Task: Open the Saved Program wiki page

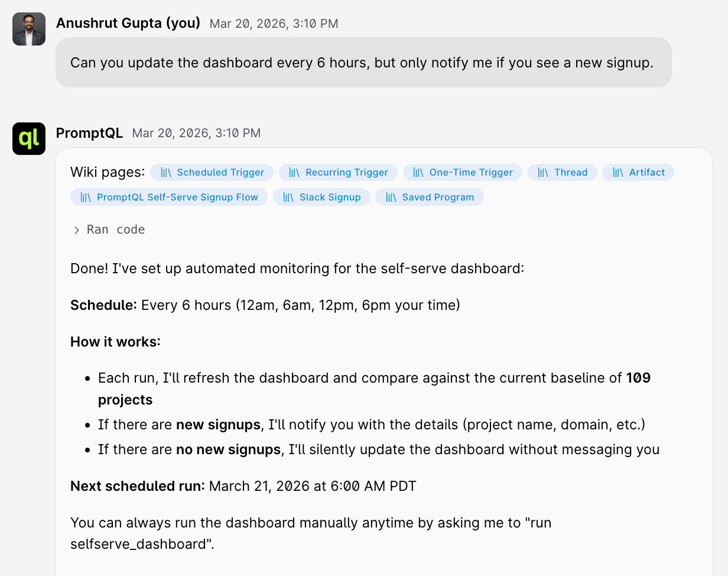Action: (x=438, y=198)
